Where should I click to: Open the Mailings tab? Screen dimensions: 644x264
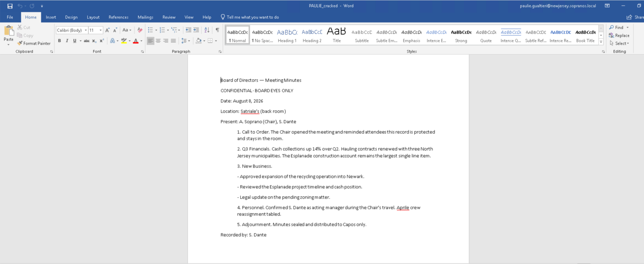[146, 17]
